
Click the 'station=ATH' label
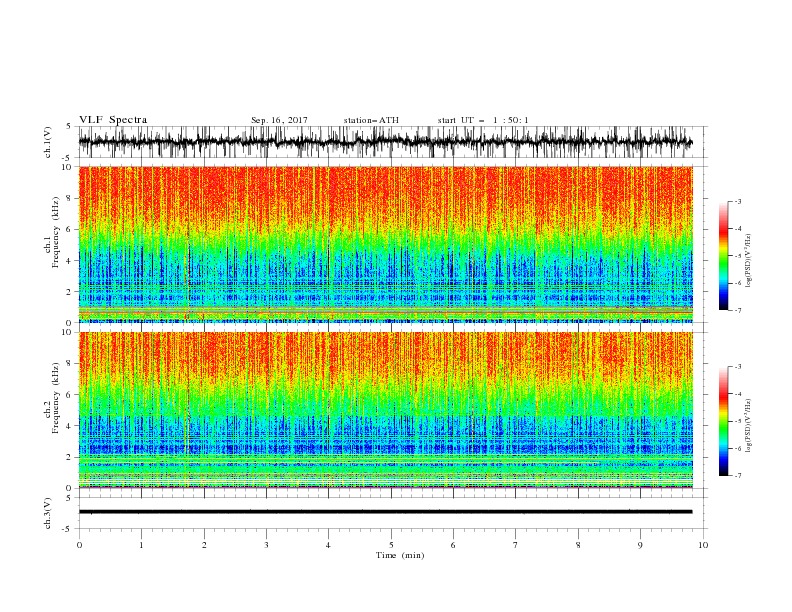click(371, 120)
